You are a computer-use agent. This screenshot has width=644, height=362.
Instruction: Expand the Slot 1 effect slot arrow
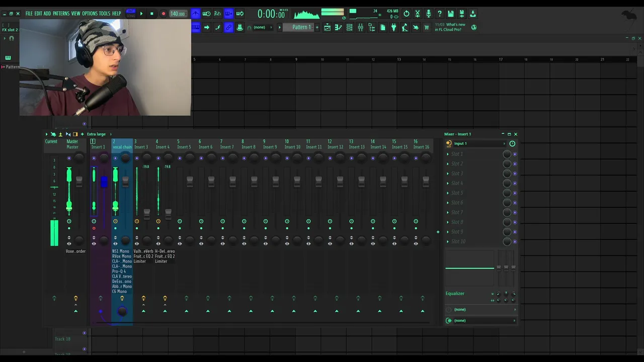tap(448, 154)
